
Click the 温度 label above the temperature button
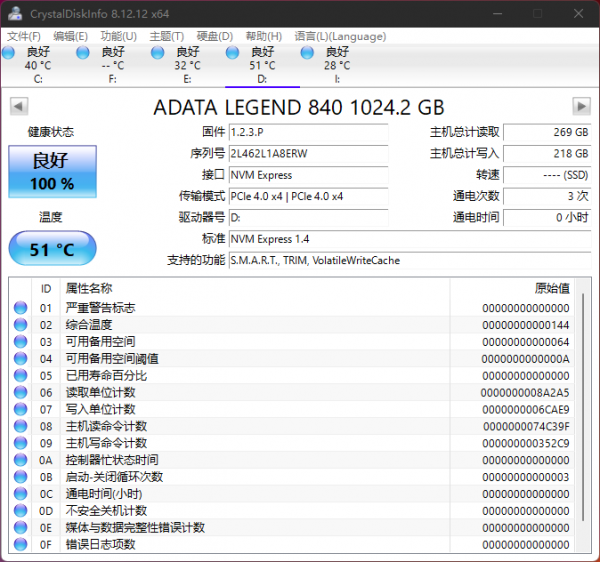click(51, 217)
